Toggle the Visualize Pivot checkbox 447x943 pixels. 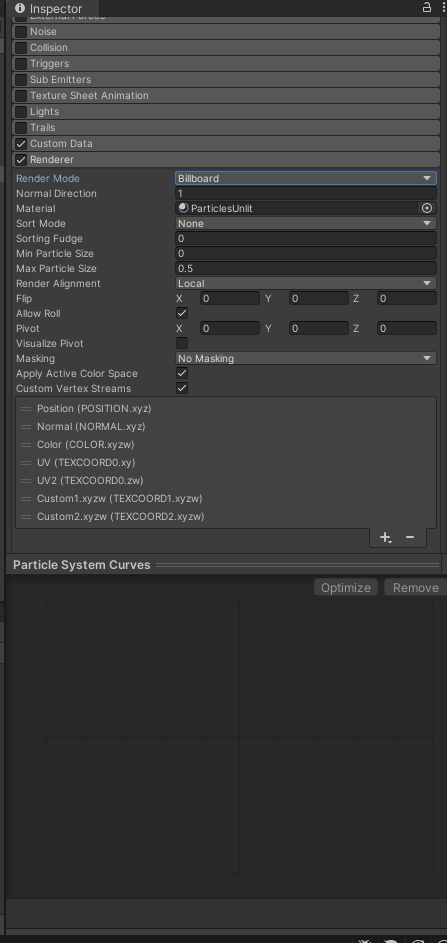tap(182, 343)
